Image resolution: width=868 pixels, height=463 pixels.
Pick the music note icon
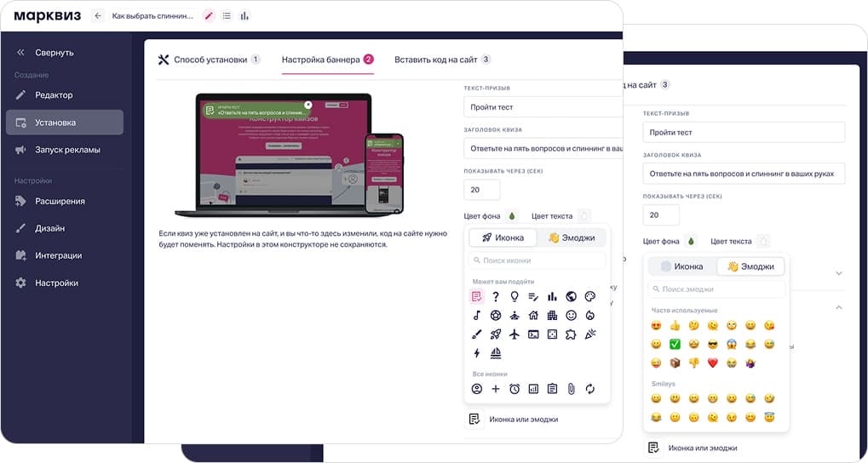click(x=477, y=315)
